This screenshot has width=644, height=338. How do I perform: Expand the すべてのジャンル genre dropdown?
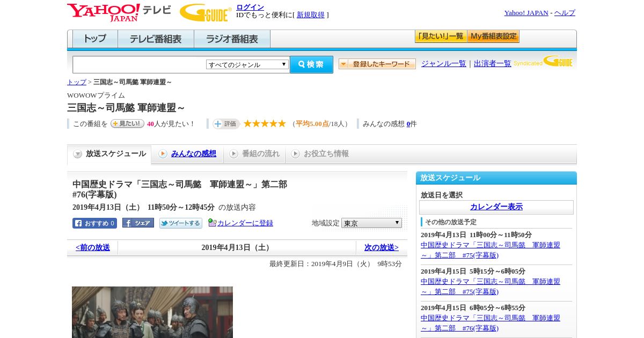coord(247,64)
